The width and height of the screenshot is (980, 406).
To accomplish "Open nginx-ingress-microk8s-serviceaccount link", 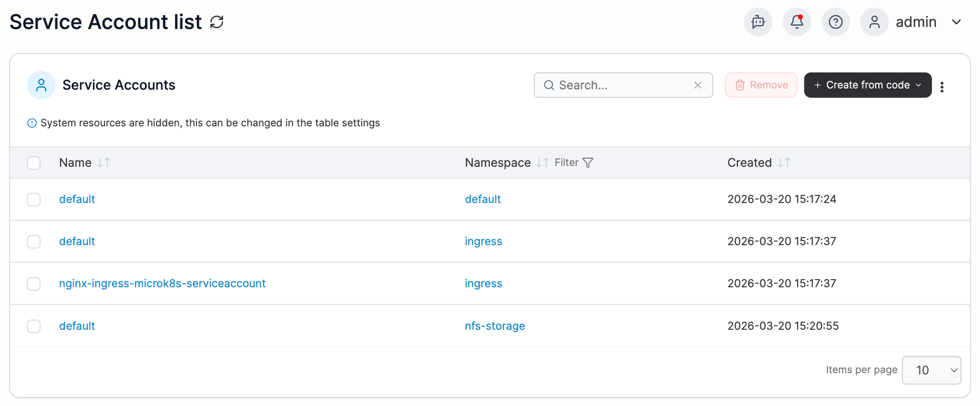I will [x=162, y=283].
